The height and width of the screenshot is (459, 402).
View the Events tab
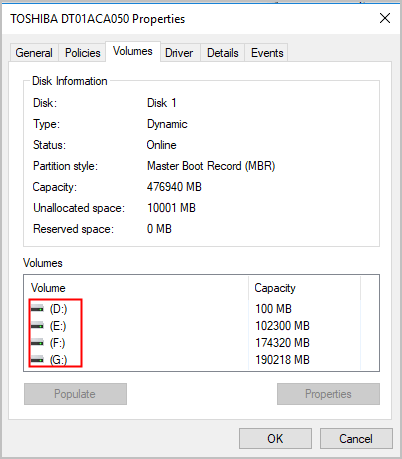(267, 53)
